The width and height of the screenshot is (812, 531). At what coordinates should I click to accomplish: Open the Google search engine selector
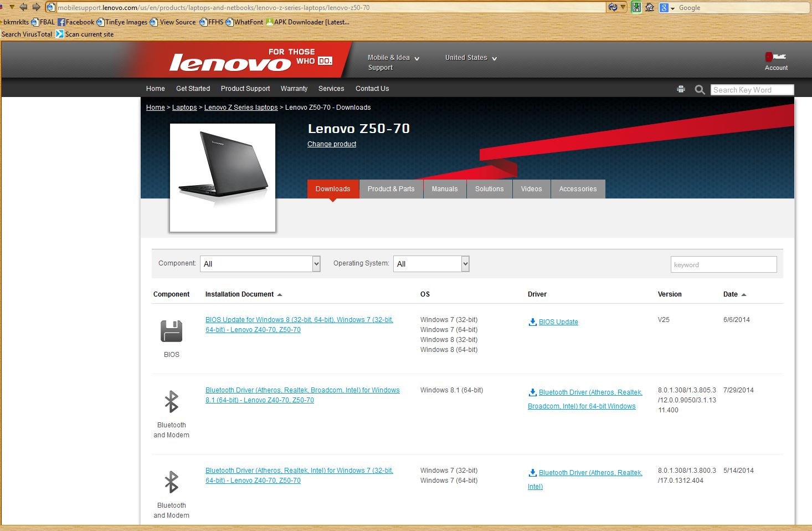click(x=667, y=8)
